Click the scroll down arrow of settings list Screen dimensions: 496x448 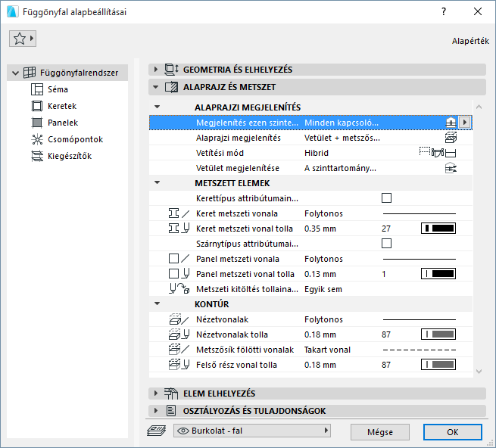click(x=479, y=371)
